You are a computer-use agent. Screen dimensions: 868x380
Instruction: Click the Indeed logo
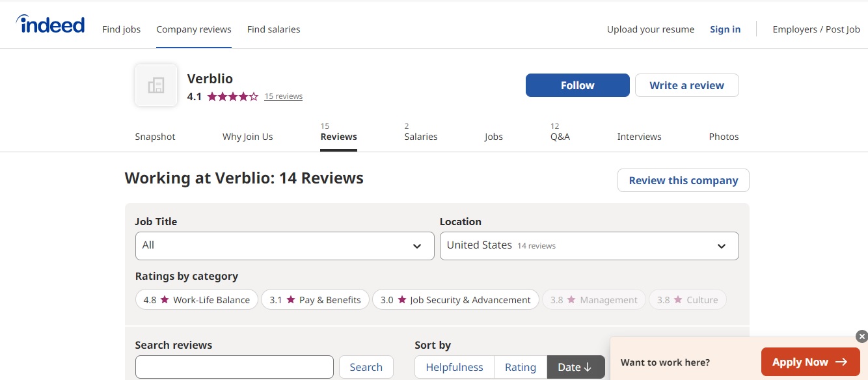(50, 25)
